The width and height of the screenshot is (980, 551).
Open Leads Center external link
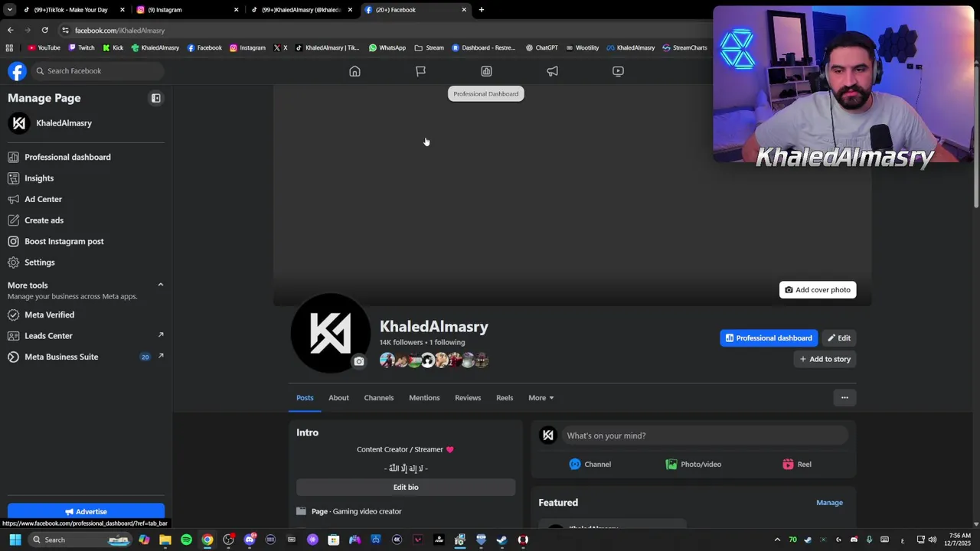(x=161, y=335)
